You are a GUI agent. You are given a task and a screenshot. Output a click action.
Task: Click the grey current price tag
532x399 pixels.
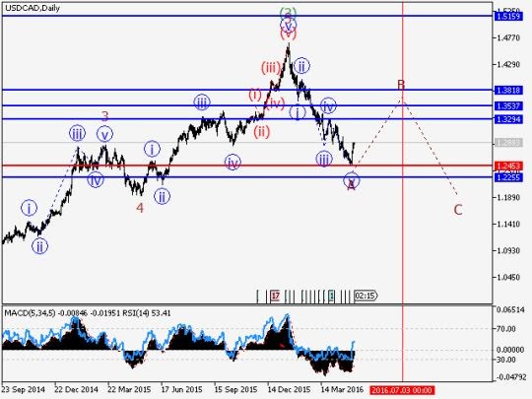pyautogui.click(x=508, y=143)
